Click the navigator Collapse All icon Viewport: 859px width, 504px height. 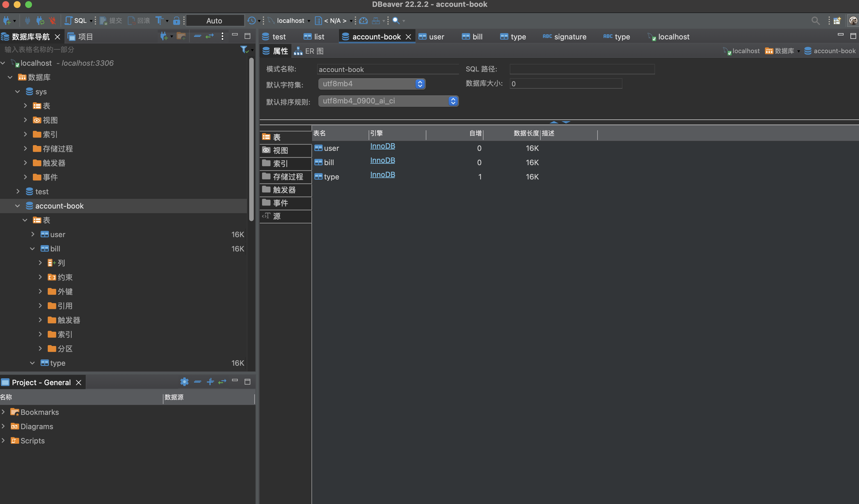(x=197, y=36)
